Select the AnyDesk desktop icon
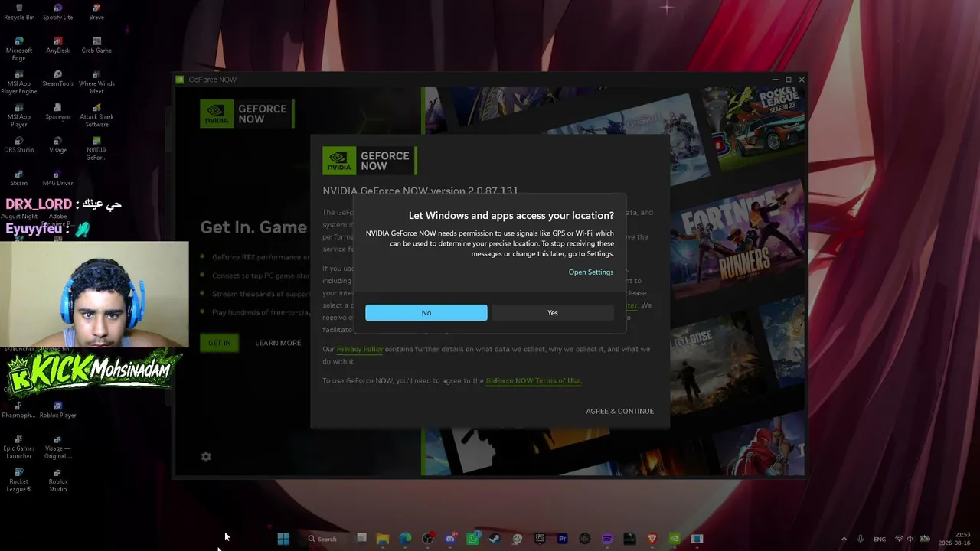 click(57, 45)
